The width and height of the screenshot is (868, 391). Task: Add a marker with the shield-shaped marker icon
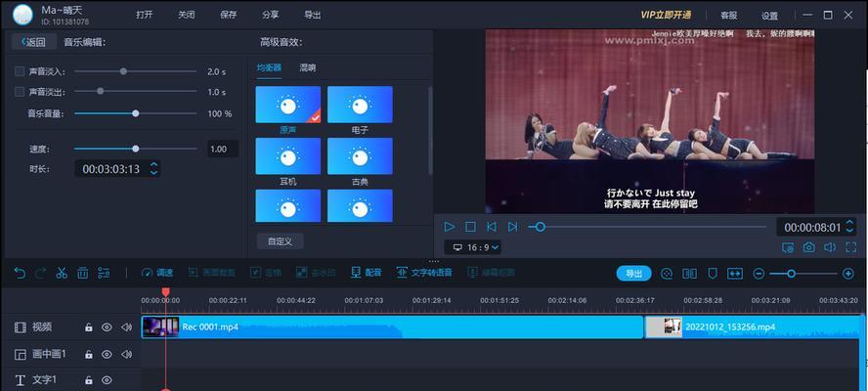click(713, 273)
